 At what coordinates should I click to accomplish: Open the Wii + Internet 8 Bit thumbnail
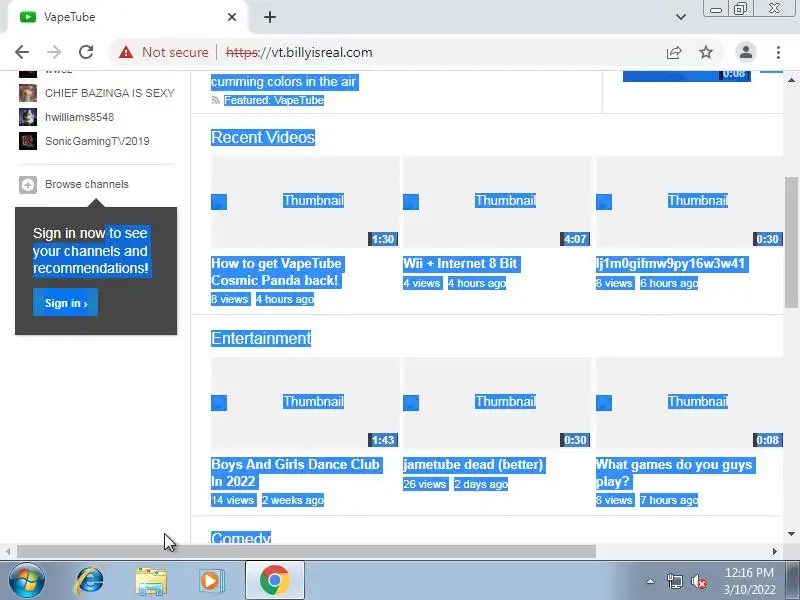(497, 202)
